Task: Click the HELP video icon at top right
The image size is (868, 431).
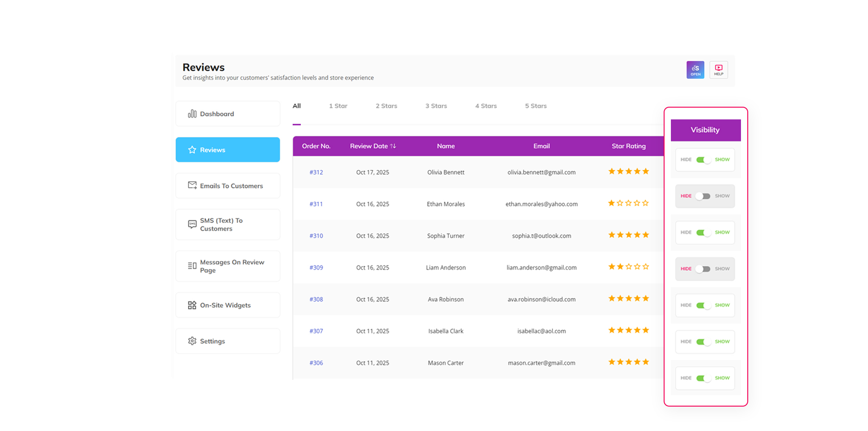Action: click(x=718, y=70)
